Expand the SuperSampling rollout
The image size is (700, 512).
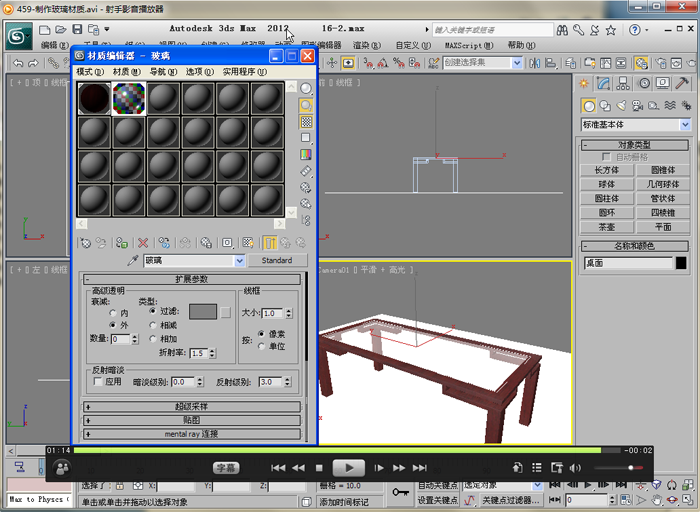tap(192, 407)
